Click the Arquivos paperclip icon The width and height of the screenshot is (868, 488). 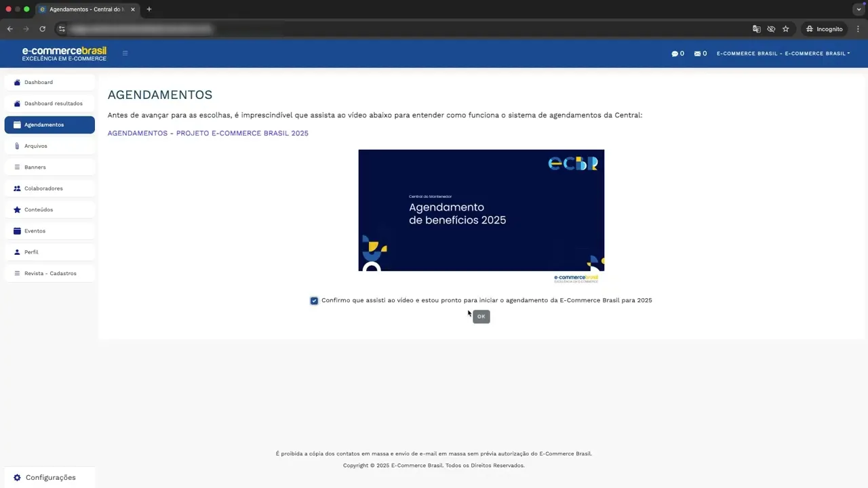point(17,146)
